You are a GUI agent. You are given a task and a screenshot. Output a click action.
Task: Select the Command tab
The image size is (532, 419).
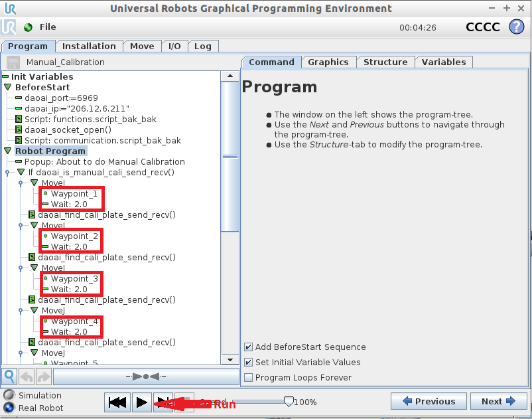(271, 62)
